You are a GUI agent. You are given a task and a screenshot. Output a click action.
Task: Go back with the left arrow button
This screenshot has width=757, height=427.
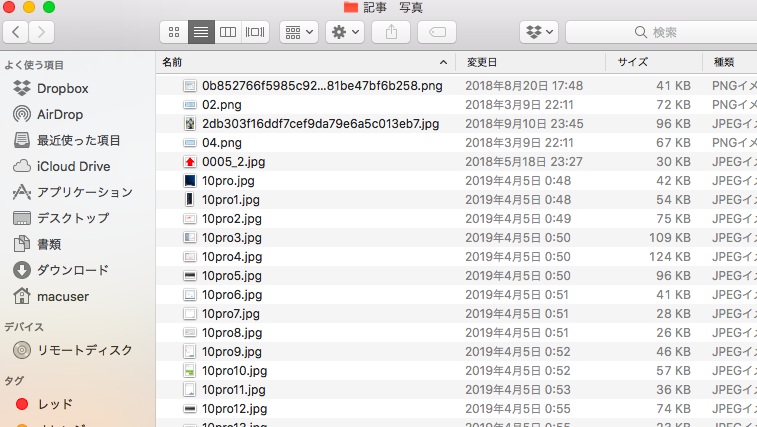coord(15,32)
